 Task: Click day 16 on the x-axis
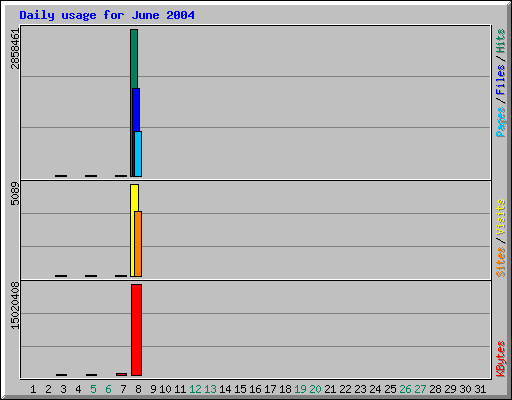(x=255, y=389)
